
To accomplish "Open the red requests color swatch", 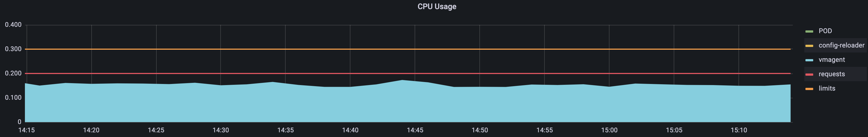I will pyautogui.click(x=809, y=74).
